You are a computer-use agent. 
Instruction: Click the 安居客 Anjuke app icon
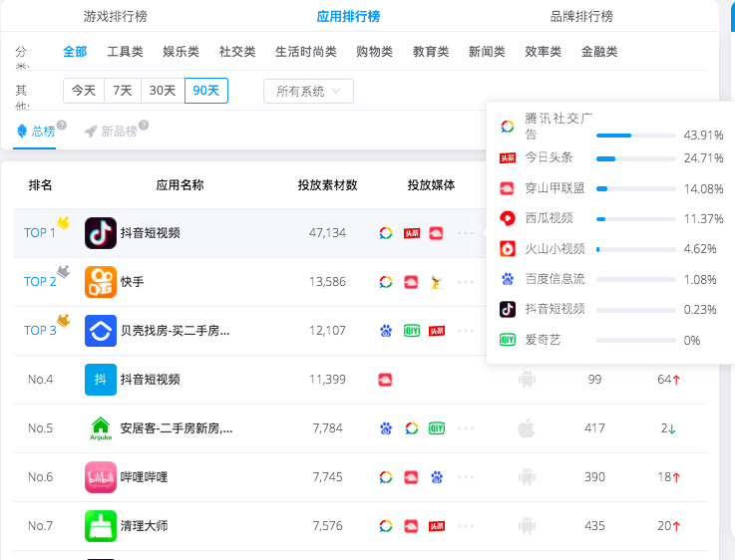(x=101, y=428)
